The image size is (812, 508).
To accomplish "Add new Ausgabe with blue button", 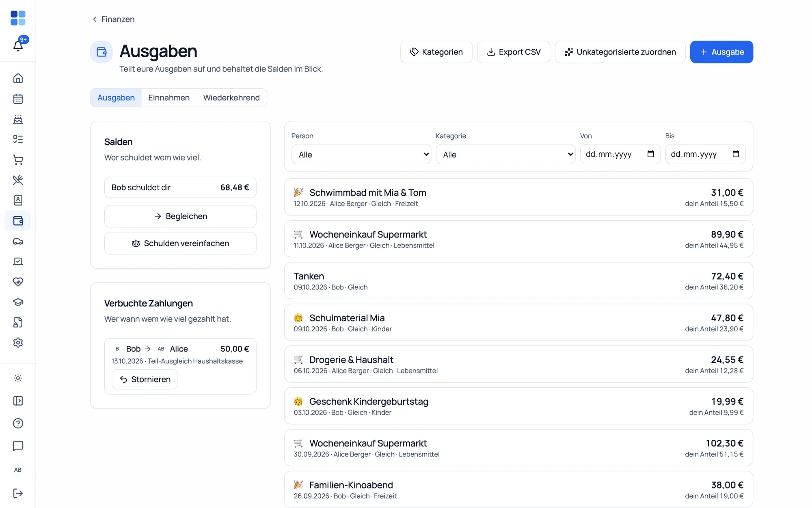I will tap(721, 52).
